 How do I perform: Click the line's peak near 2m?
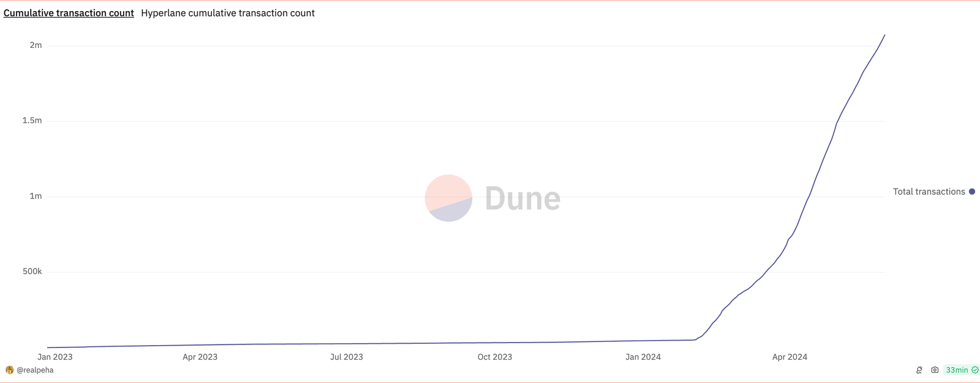[x=884, y=36]
